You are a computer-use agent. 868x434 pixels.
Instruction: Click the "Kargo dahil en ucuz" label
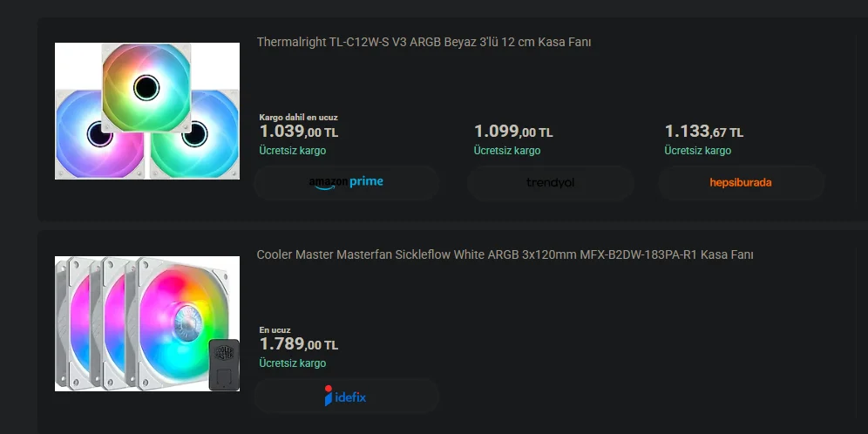(x=298, y=117)
